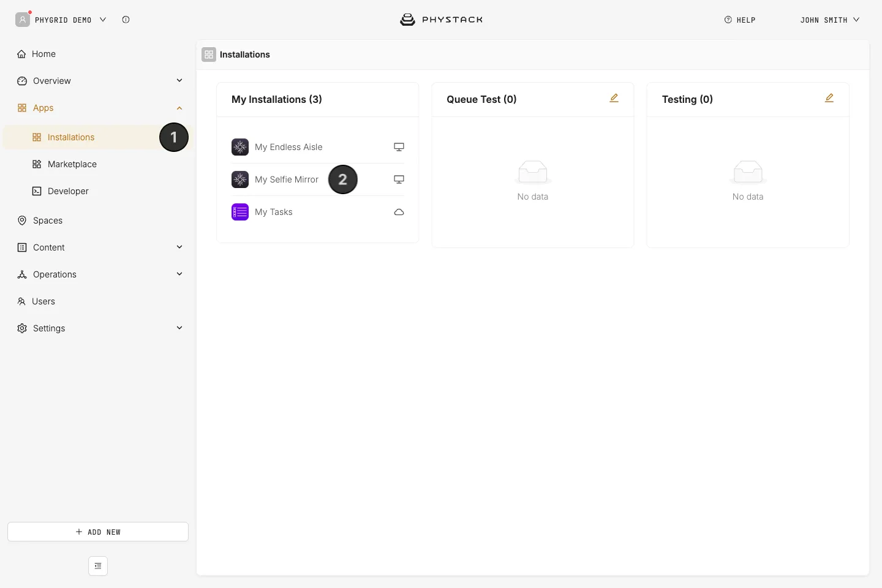882x588 pixels.
Task: Click the Users people icon in sidebar
Action: tap(21, 301)
